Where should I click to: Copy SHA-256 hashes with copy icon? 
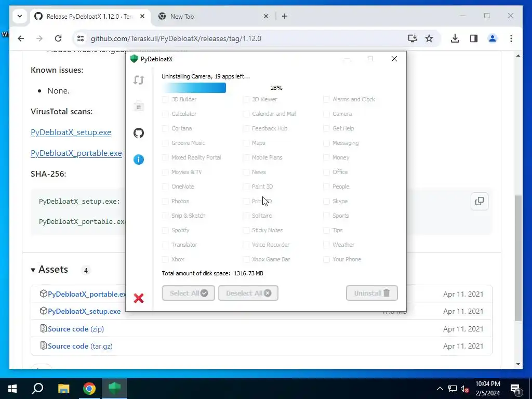coord(479,201)
